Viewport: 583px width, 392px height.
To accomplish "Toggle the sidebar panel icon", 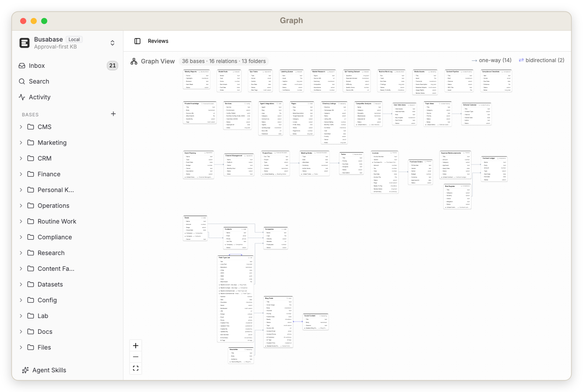I will 137,41.
